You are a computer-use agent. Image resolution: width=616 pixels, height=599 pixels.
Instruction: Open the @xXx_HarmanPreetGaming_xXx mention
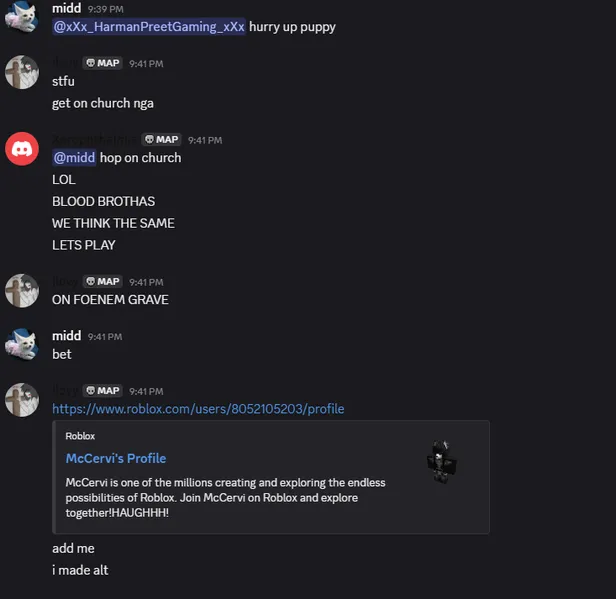149,27
